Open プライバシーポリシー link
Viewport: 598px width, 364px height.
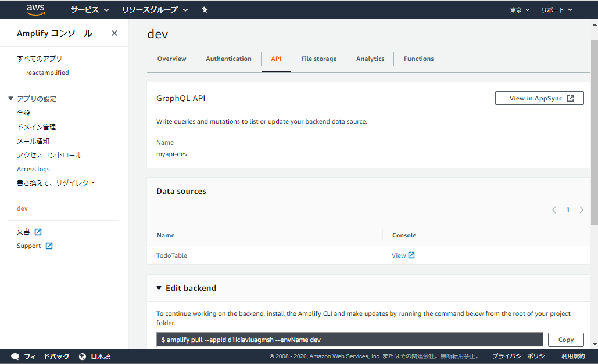tap(521, 356)
